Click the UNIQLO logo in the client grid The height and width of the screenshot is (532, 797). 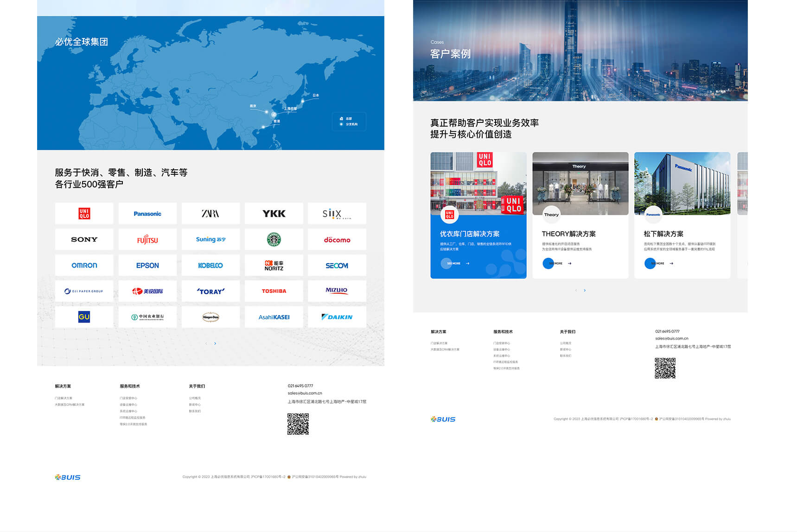[x=84, y=213]
